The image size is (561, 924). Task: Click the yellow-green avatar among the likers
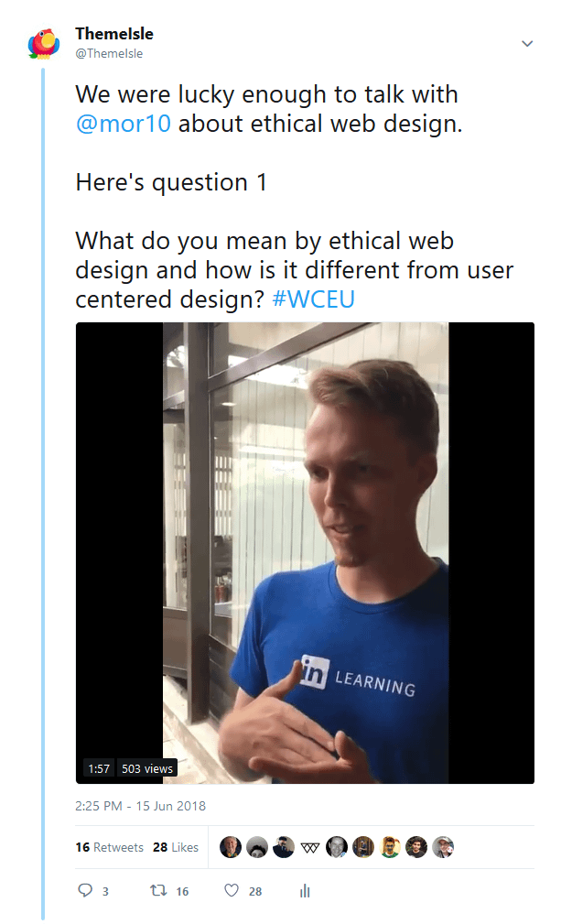point(390,847)
